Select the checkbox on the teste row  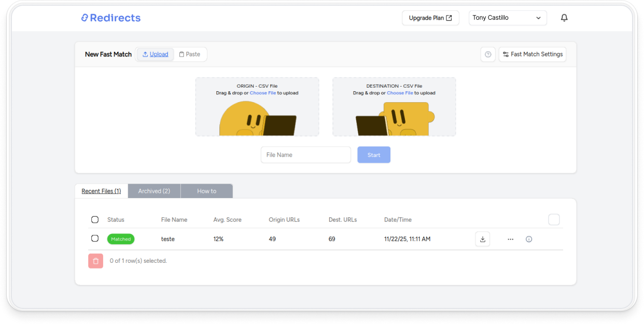click(95, 238)
